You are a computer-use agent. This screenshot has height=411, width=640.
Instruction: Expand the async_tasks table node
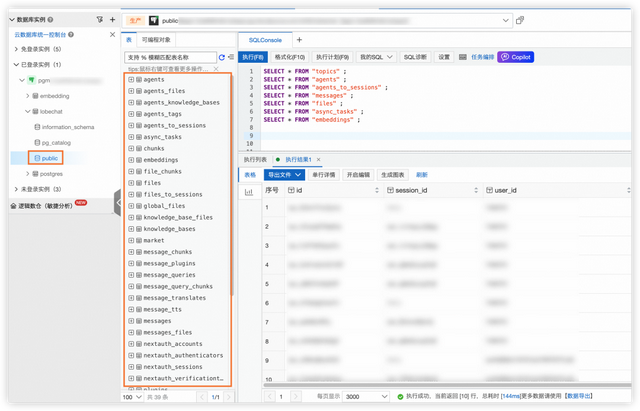click(x=131, y=137)
